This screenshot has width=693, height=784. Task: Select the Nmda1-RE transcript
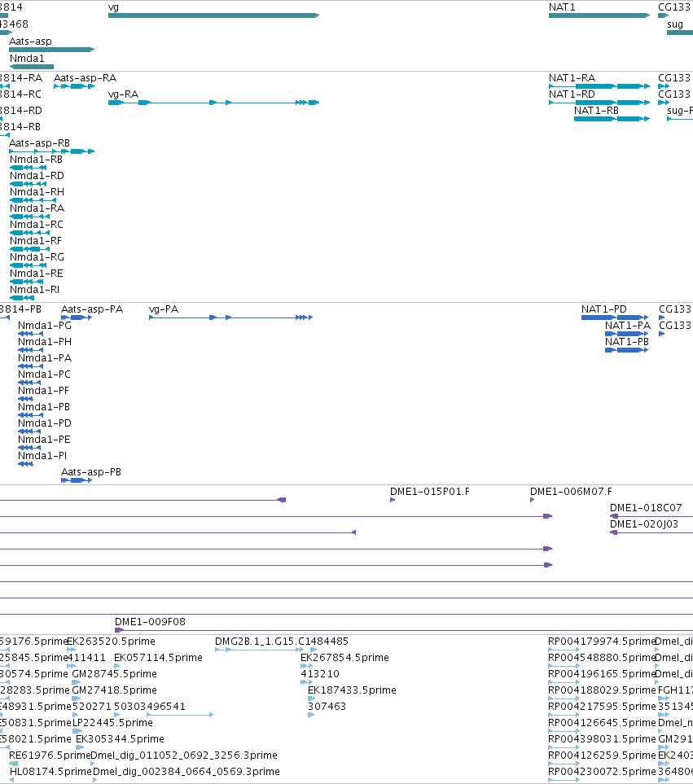(27, 282)
